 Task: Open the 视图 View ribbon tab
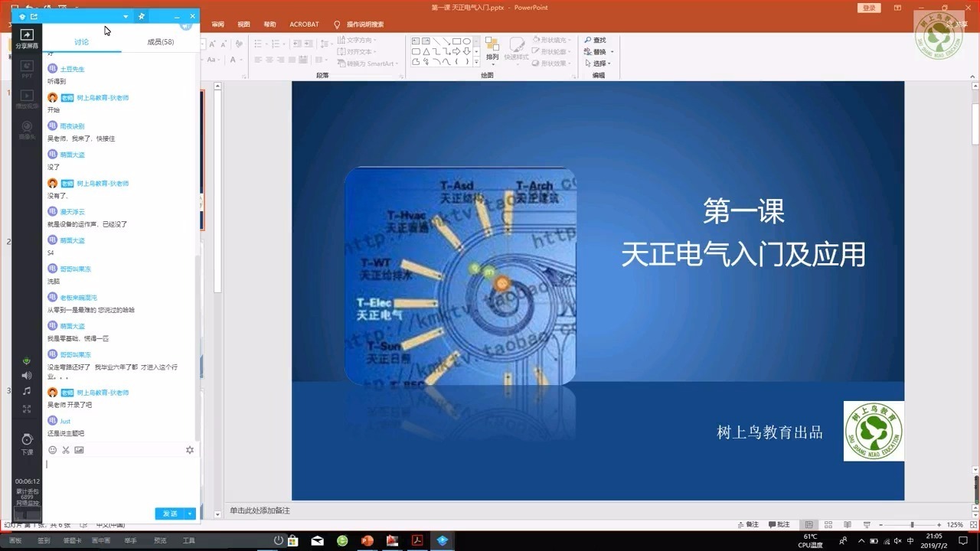243,24
